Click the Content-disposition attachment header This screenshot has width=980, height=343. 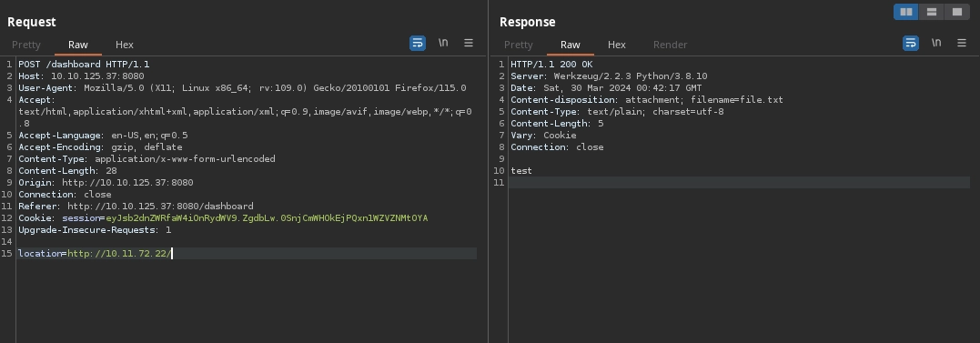[x=647, y=100]
